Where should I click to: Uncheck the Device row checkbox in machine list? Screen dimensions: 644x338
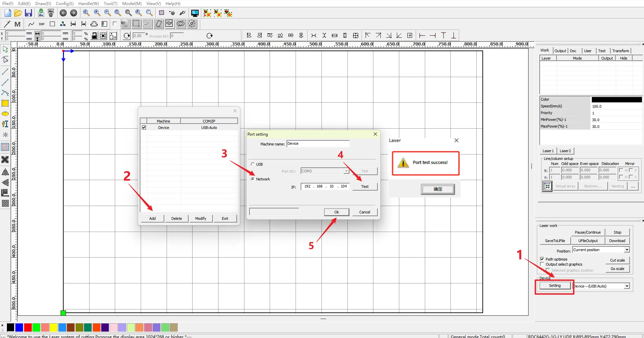[144, 128]
